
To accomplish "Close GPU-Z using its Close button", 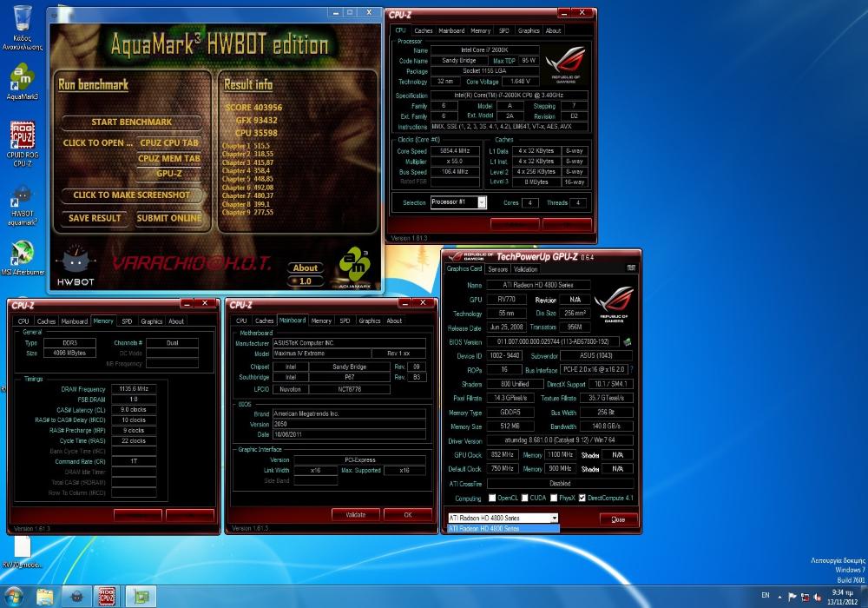I will point(618,519).
